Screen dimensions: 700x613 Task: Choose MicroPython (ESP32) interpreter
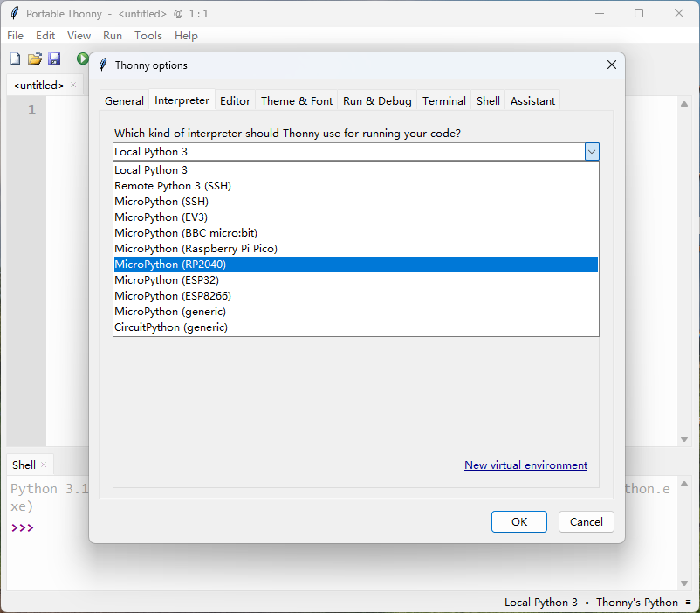356,280
